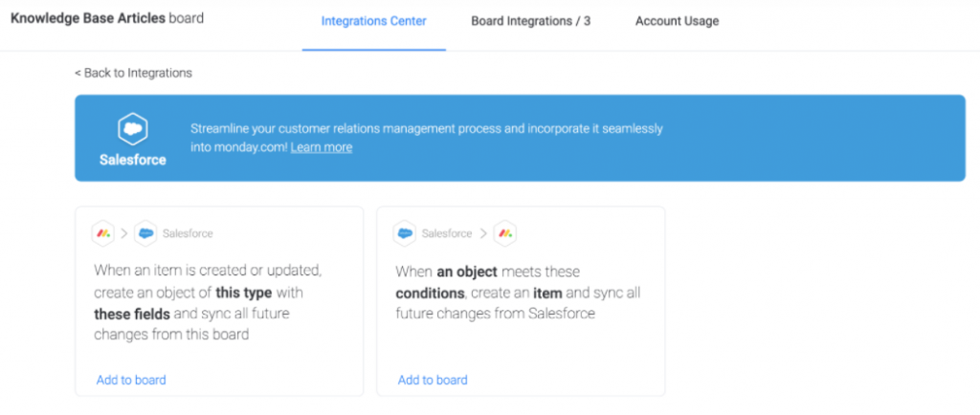Click the arrow between icons in create-object card

(124, 232)
